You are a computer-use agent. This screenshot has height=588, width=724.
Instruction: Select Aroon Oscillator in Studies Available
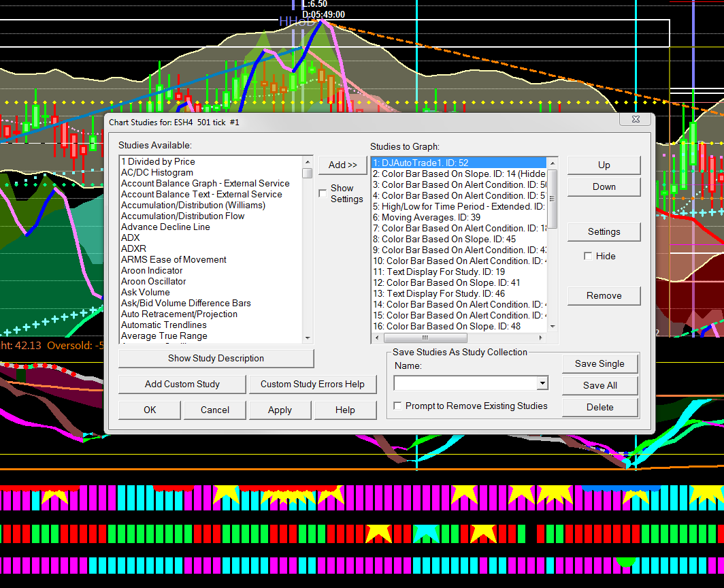point(153,281)
